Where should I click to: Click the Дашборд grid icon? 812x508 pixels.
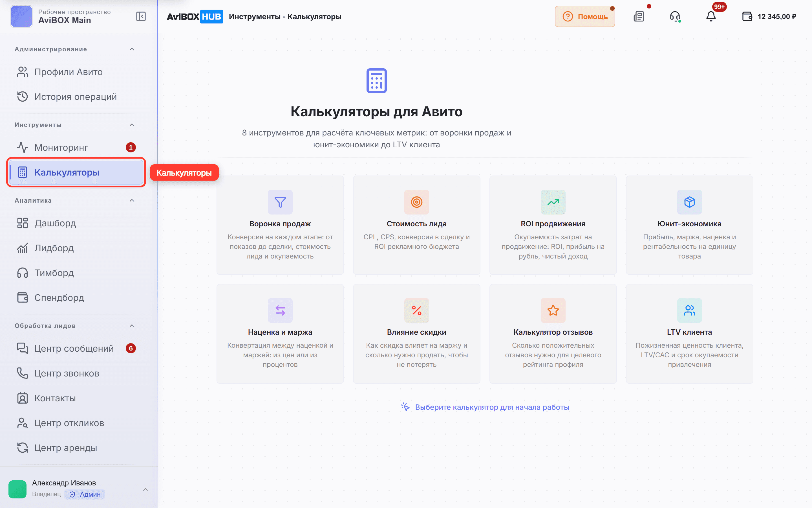click(x=23, y=223)
